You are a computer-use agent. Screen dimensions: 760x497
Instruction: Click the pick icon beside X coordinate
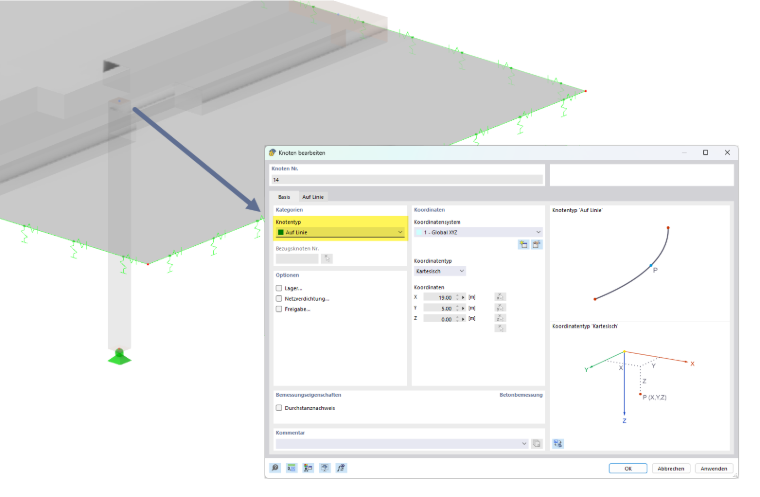pyautogui.click(x=500, y=297)
